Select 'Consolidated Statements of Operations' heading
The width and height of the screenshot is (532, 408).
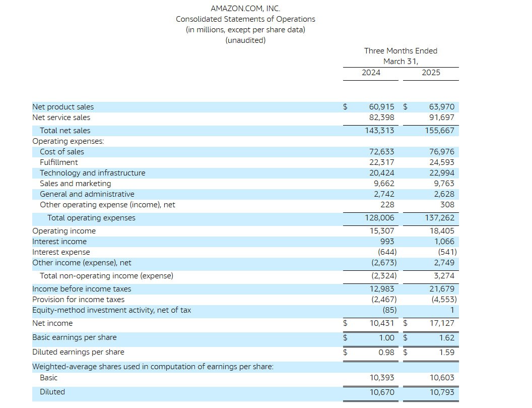tap(245, 19)
